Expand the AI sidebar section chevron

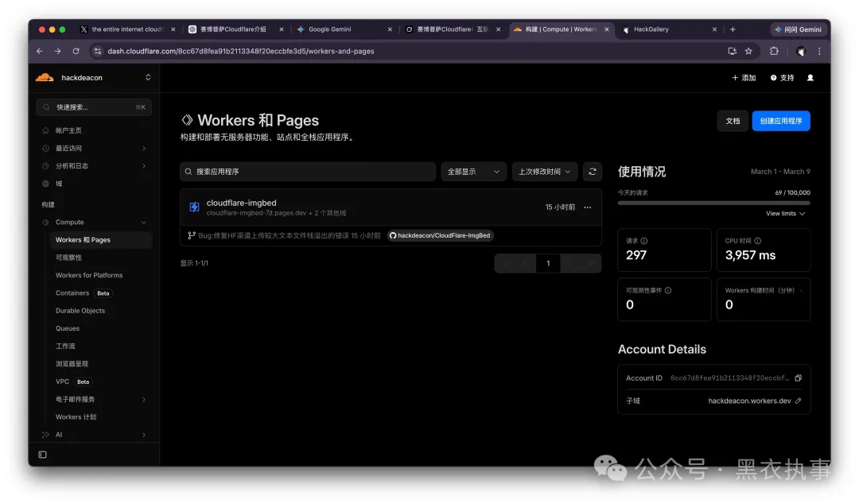(144, 435)
